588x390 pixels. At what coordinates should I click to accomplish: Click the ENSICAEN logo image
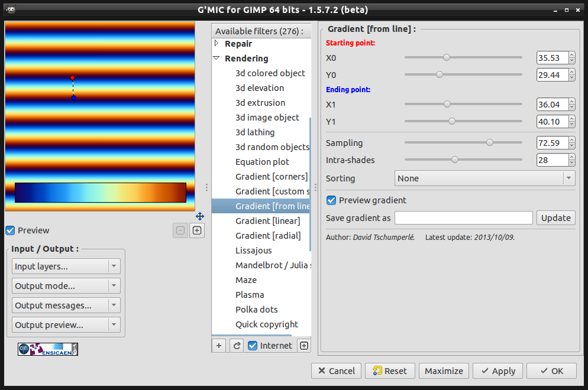click(x=48, y=349)
